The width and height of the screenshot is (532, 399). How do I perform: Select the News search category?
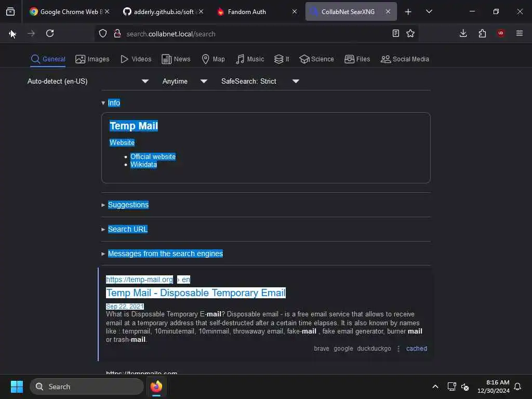176,59
